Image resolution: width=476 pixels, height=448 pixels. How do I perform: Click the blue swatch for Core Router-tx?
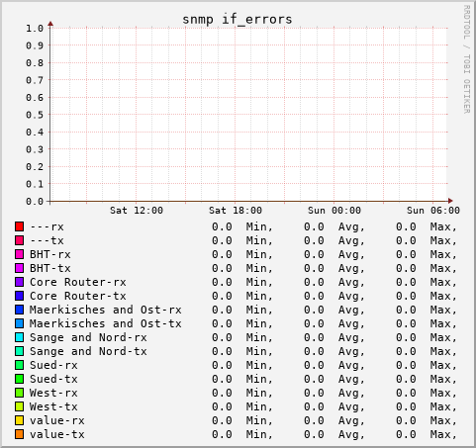(19, 296)
